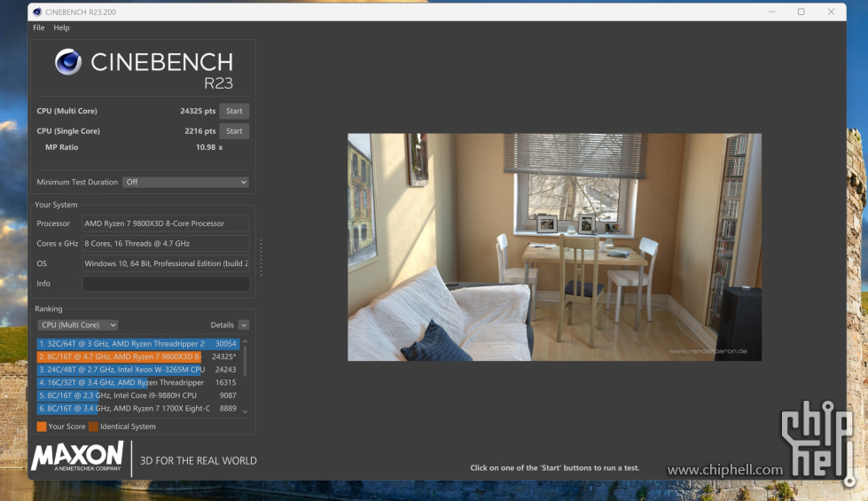Click the ranking list scroll up arrow
This screenshot has height=501, width=868.
pos(246,342)
